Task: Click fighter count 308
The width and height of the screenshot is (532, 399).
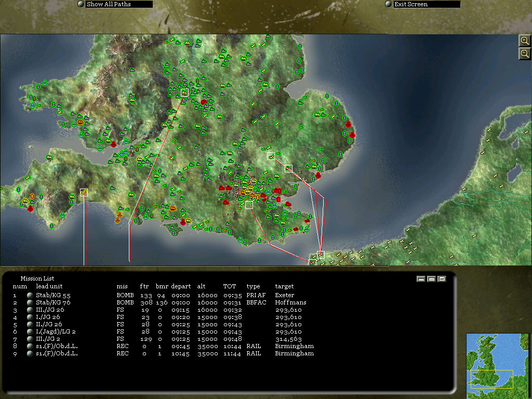Action: click(146, 302)
